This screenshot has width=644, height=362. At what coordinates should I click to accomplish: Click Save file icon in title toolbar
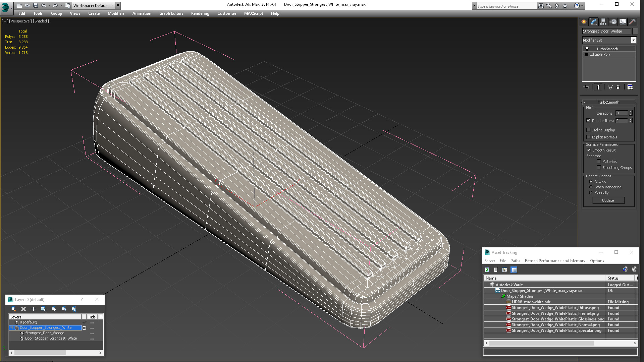pyautogui.click(x=36, y=5)
